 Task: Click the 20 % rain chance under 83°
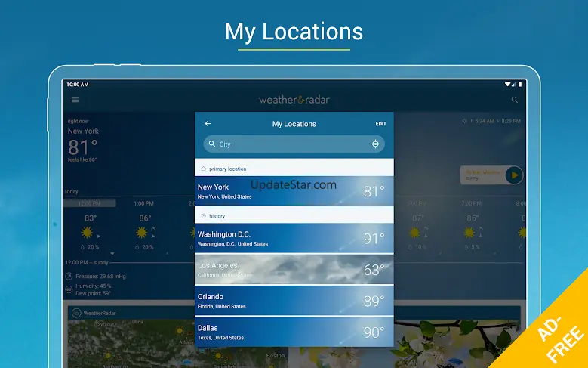pyautogui.click(x=90, y=247)
